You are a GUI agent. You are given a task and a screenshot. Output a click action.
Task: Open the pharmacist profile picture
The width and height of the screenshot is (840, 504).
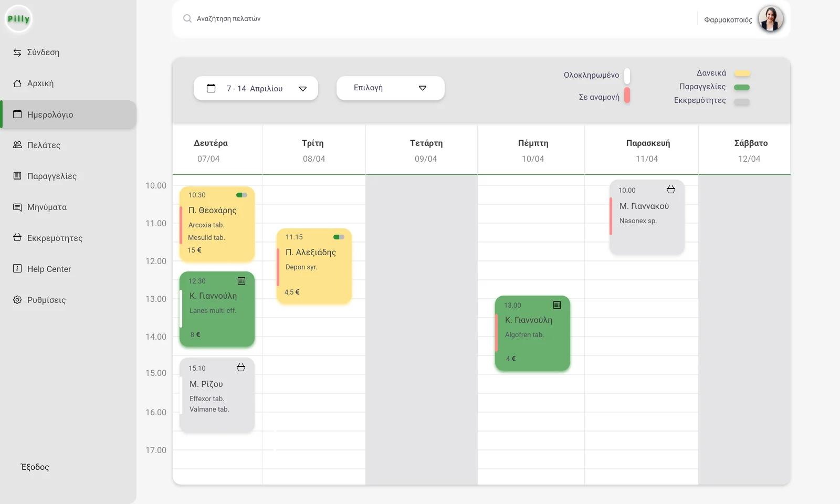771,19
